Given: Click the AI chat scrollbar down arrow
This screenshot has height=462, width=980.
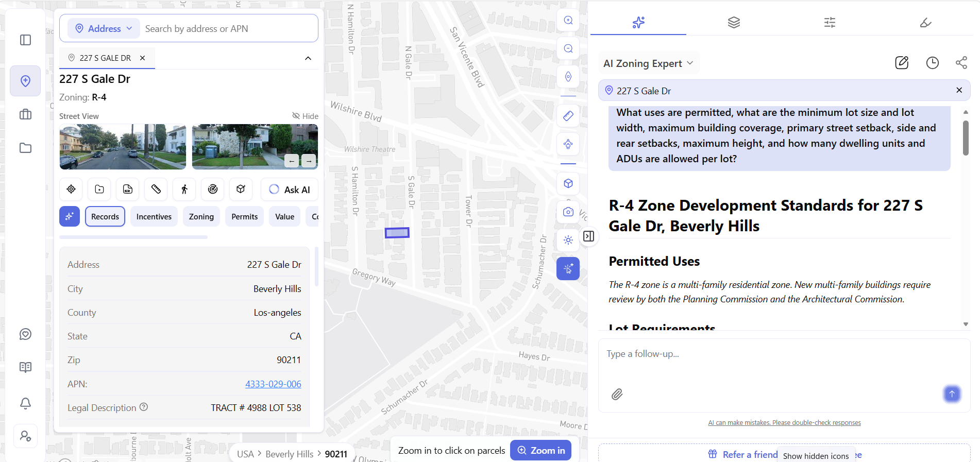Looking at the screenshot, I should pos(966,324).
